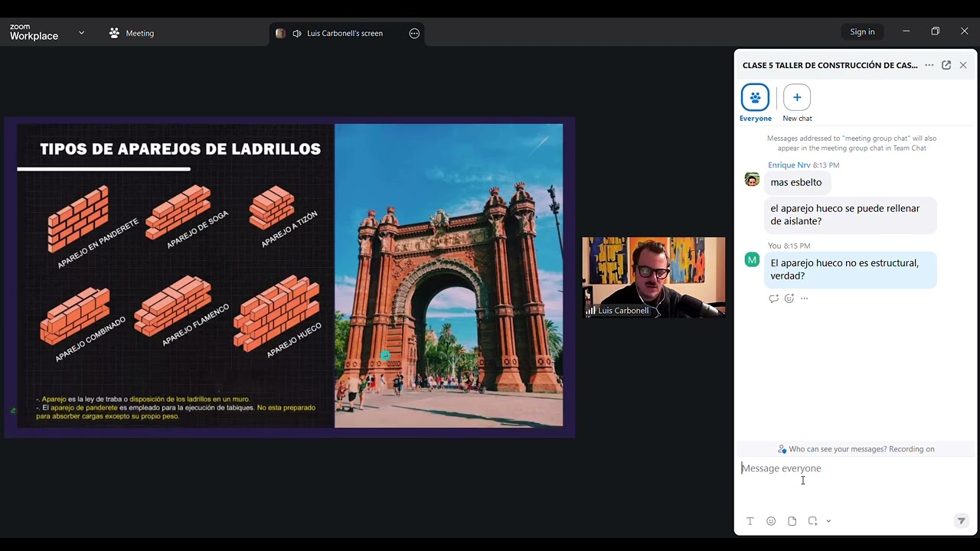Restore down the Zoom window
The width and height of the screenshot is (980, 551).
point(935,31)
